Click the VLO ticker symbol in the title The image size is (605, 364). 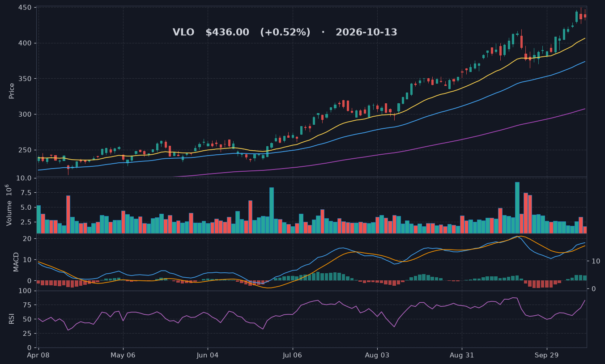pos(183,33)
